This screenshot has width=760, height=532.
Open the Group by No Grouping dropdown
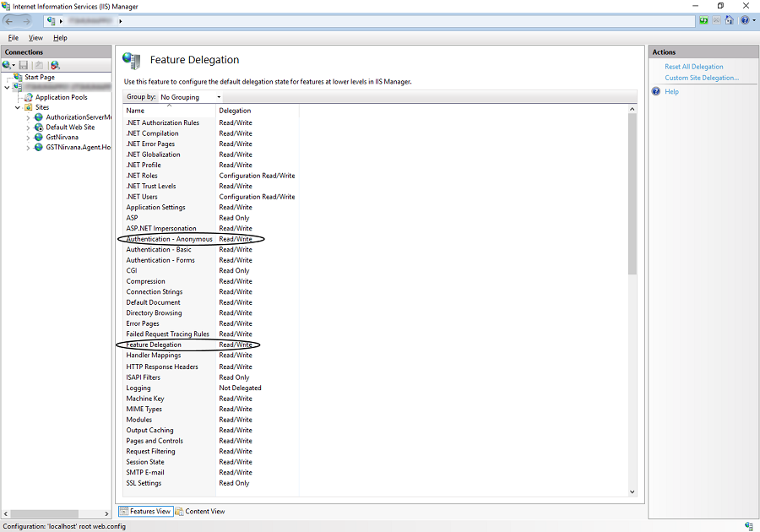click(x=191, y=97)
